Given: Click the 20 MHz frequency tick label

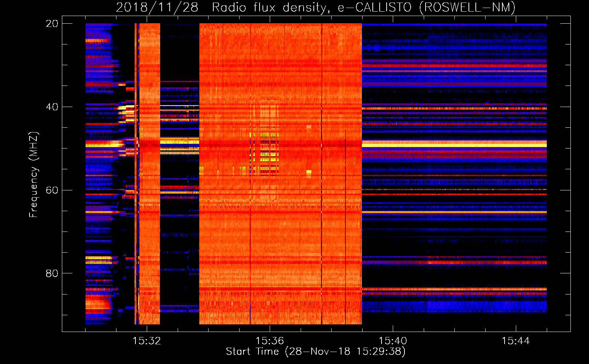Looking at the screenshot, I should (x=52, y=24).
